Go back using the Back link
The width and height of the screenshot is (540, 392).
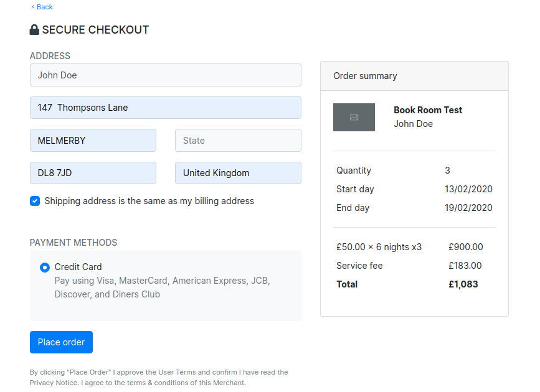pos(42,7)
